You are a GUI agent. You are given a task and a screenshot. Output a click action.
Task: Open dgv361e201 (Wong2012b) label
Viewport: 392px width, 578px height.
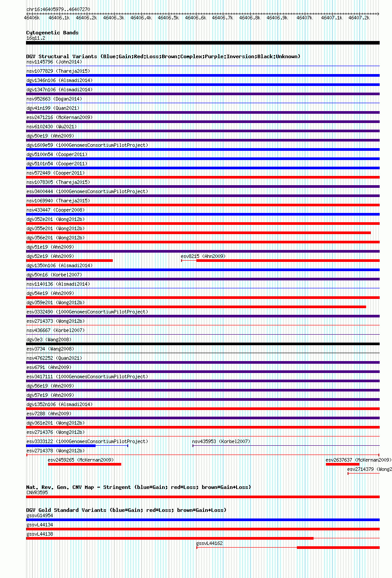click(55, 423)
